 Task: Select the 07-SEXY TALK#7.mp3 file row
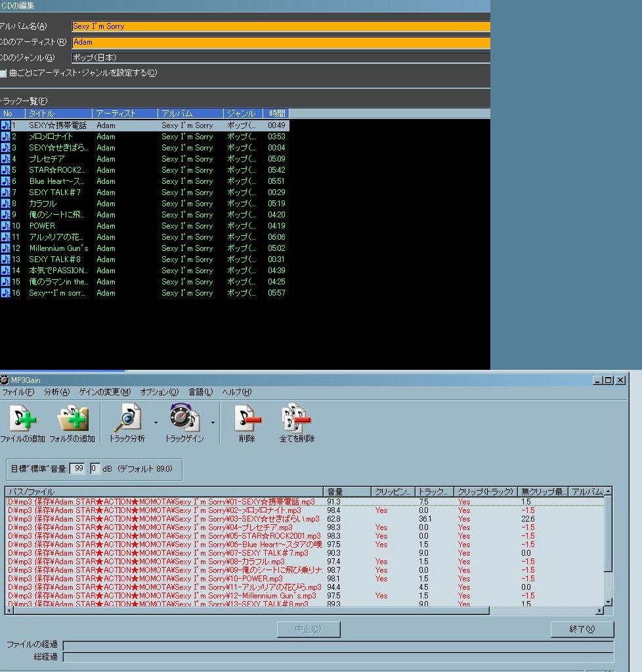[305, 553]
